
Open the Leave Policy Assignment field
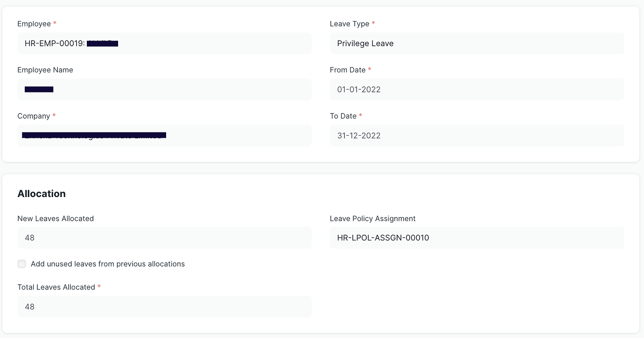coord(476,238)
